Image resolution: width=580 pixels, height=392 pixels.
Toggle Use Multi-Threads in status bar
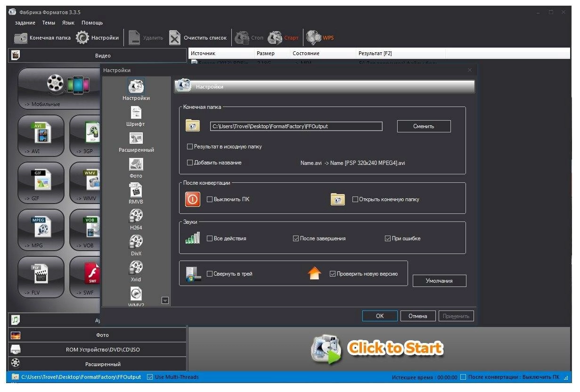tap(150, 377)
